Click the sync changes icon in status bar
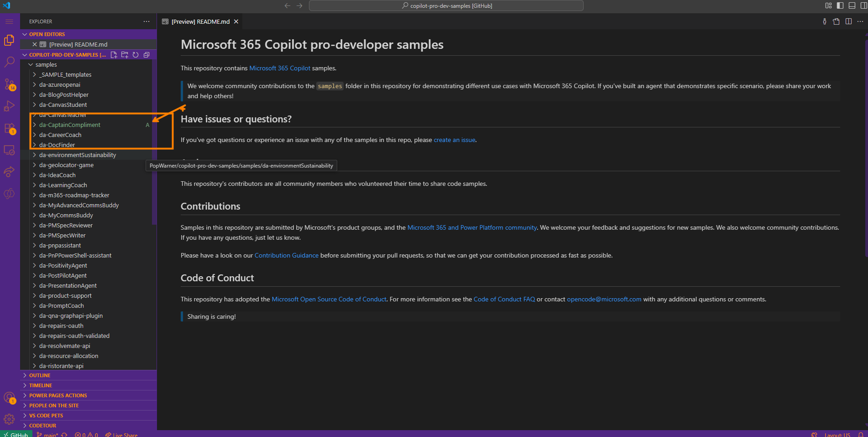 tap(64, 434)
